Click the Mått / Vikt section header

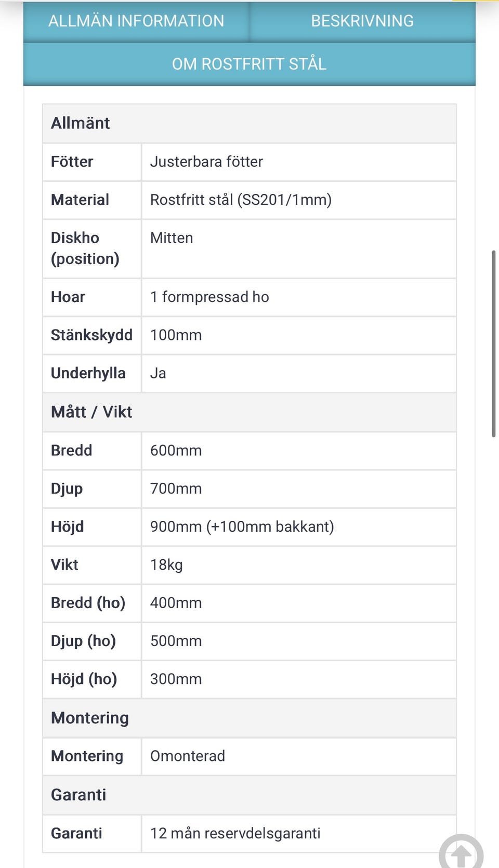click(x=91, y=412)
